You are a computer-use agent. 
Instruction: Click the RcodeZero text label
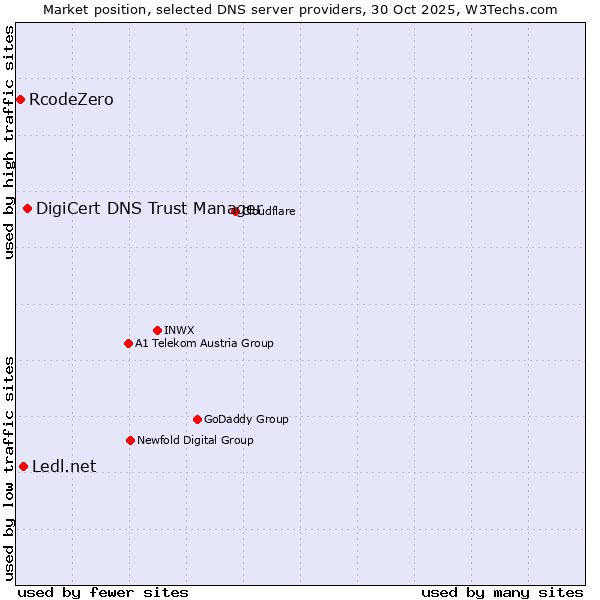pos(71,99)
